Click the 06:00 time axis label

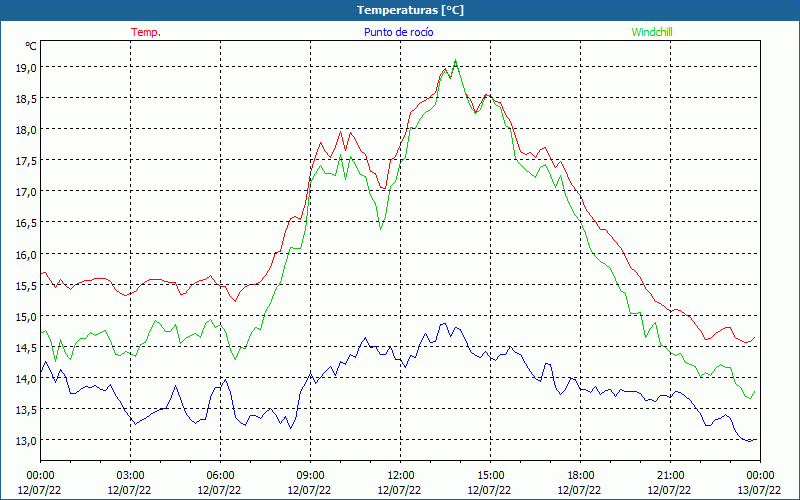point(220,476)
